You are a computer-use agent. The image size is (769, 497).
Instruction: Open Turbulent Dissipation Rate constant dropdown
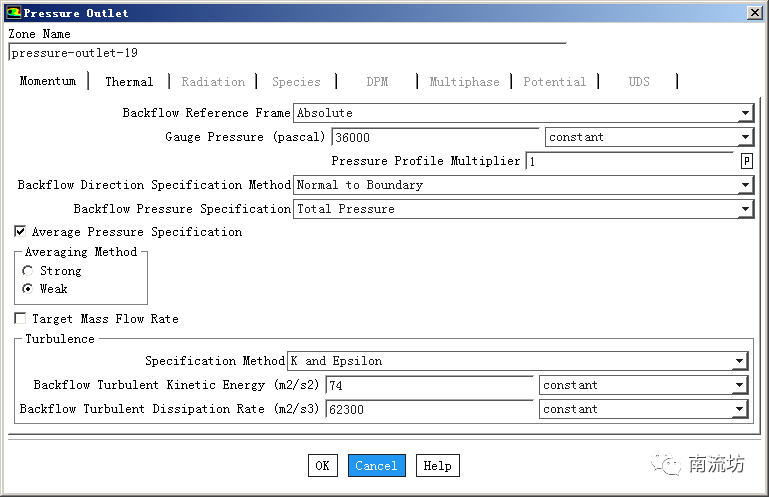pos(739,409)
